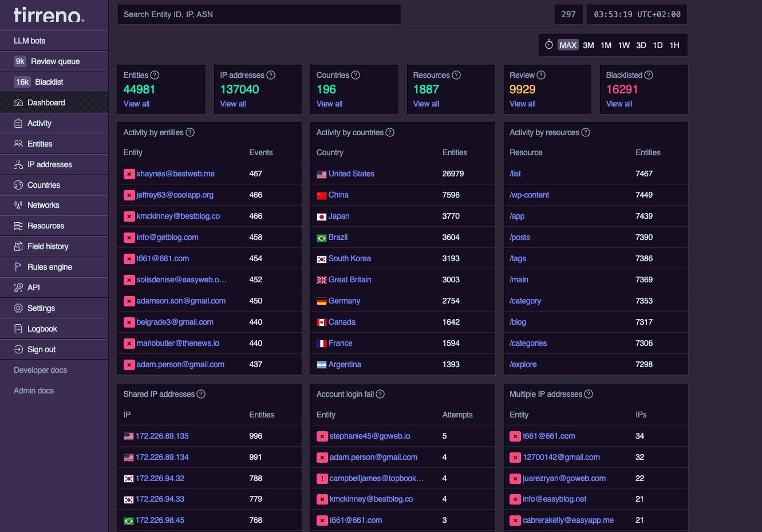Image resolution: width=762 pixels, height=532 pixels.
Task: Switch time range to 1W
Action: (624, 45)
